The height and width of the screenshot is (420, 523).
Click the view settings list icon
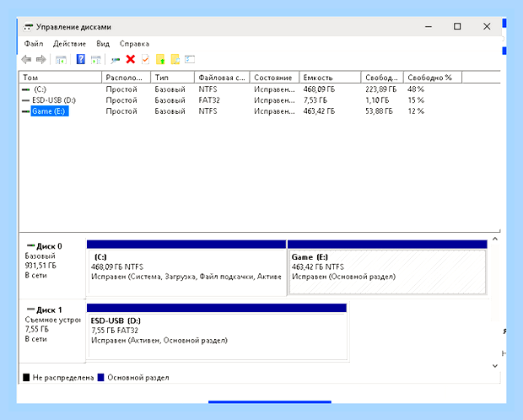point(190,59)
